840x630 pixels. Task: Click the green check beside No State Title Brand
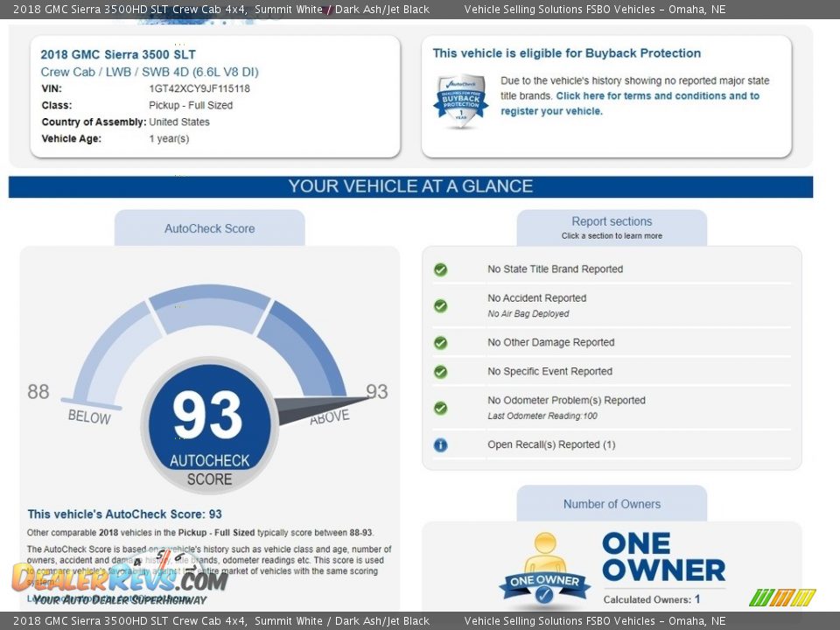coord(440,269)
